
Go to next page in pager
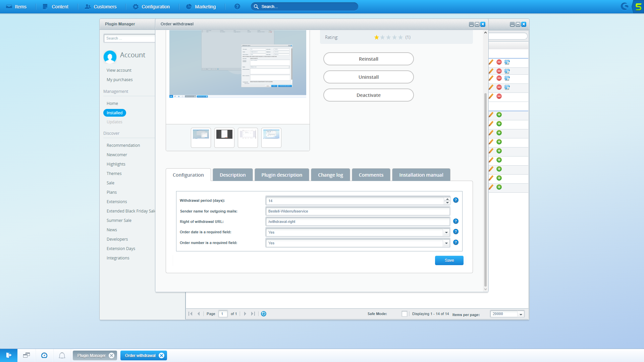[x=245, y=314]
